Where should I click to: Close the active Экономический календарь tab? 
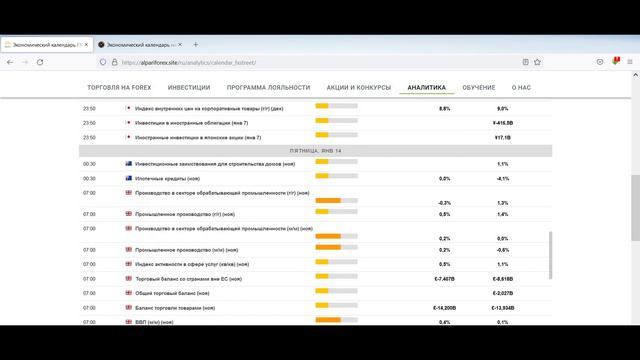(x=86, y=44)
